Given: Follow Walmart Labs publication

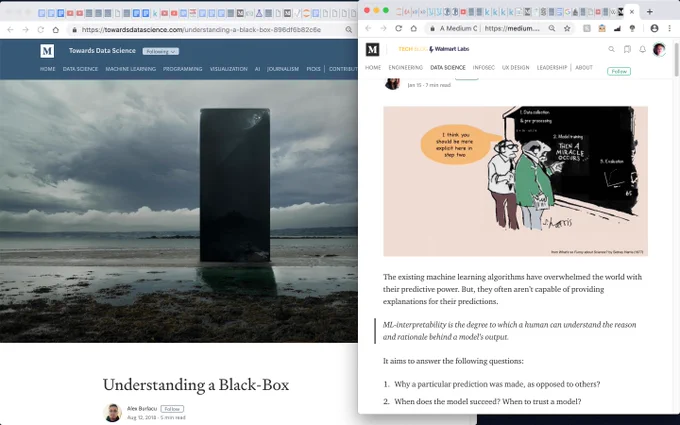Looking at the screenshot, I should 619,71.
